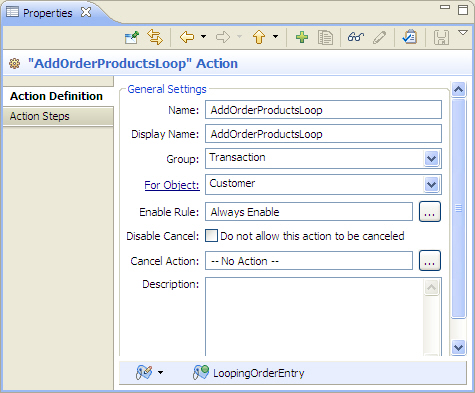Click the yellow up arrow icon
Image resolution: width=475 pixels, height=393 pixels.
259,37
